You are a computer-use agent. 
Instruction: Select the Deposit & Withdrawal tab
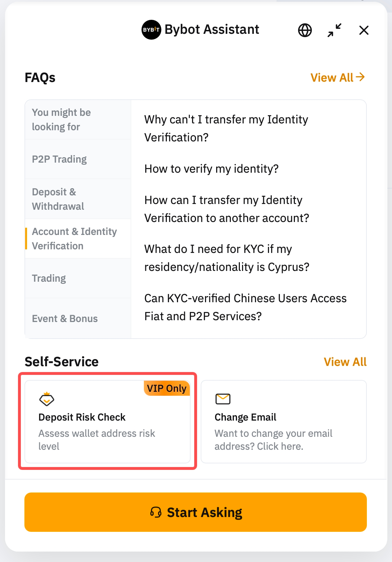pos(58,199)
